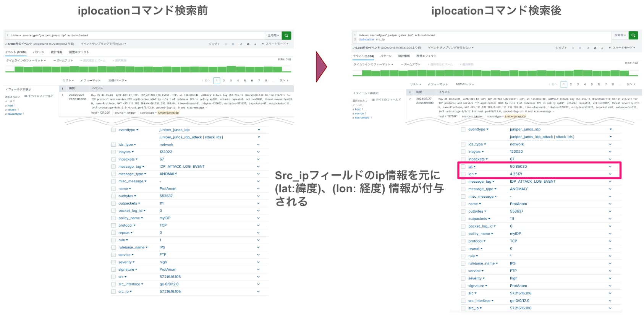
Task: Check the severity field box in right screenshot
Action: [x=463, y=278]
